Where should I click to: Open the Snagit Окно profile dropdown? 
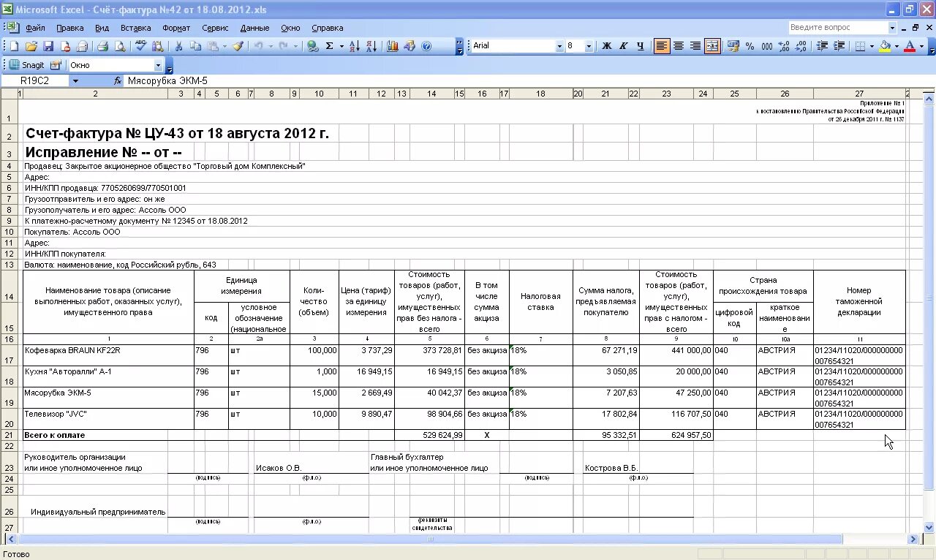[x=158, y=65]
